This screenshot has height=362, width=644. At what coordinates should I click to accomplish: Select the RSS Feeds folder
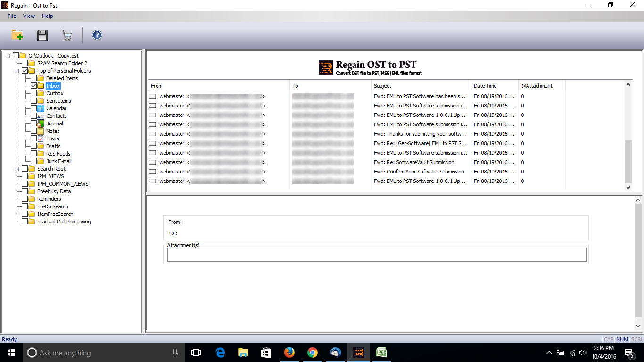tap(58, 154)
